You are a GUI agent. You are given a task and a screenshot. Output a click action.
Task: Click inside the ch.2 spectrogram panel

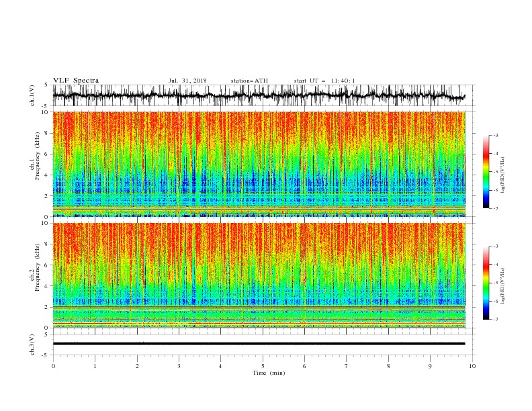pyautogui.click(x=259, y=275)
